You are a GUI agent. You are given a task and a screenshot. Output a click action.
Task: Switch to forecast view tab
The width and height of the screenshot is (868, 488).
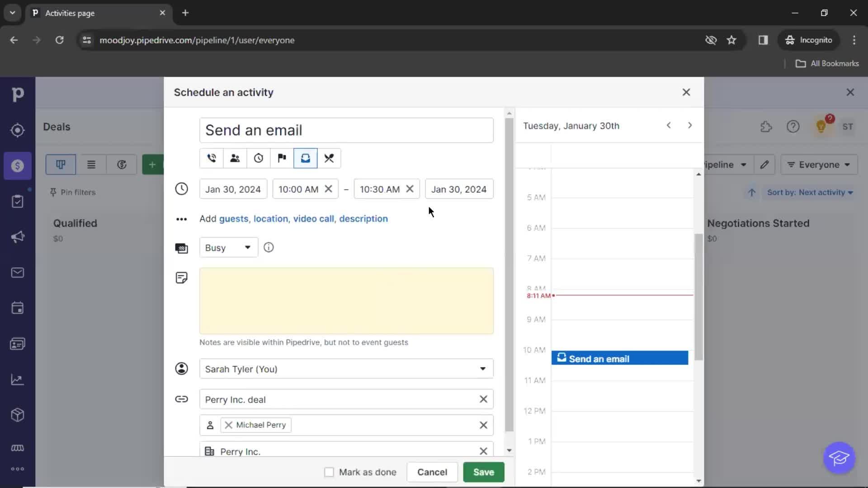click(x=122, y=164)
